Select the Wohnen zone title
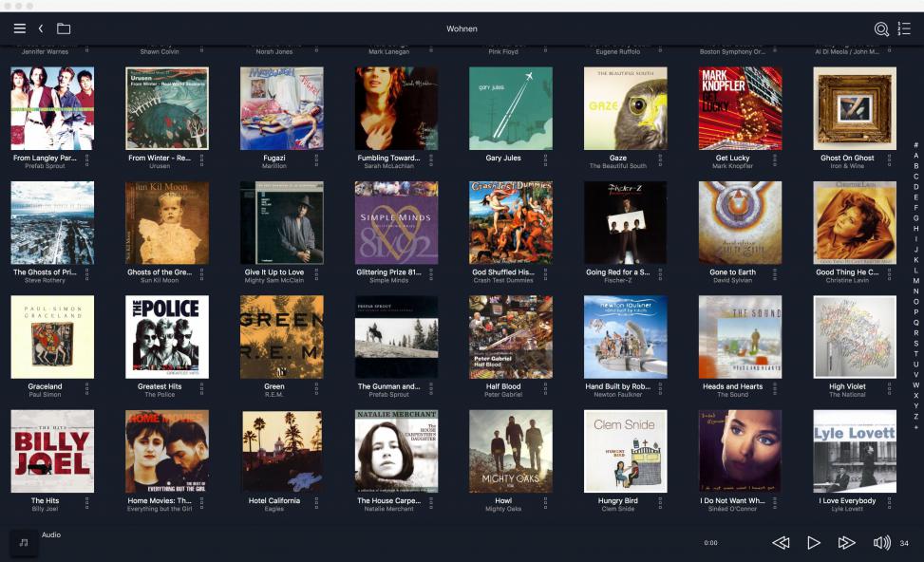Screen dimensions: 924x562 click(x=462, y=29)
